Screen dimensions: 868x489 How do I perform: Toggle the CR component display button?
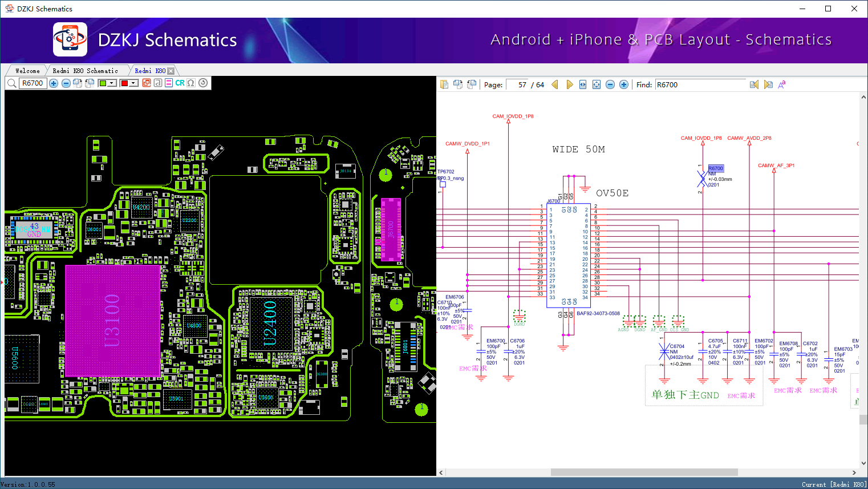pos(180,83)
